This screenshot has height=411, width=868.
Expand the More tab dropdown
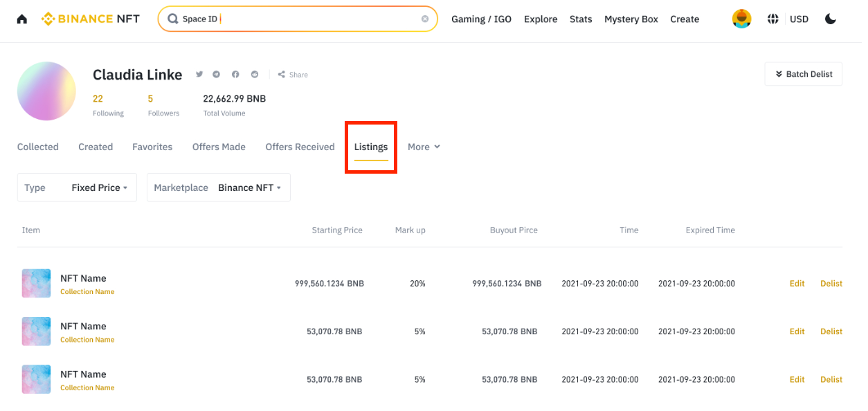(424, 147)
